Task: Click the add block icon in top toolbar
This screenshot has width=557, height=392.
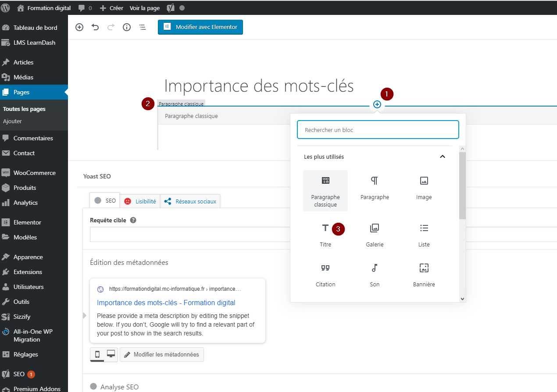Action: [x=79, y=27]
